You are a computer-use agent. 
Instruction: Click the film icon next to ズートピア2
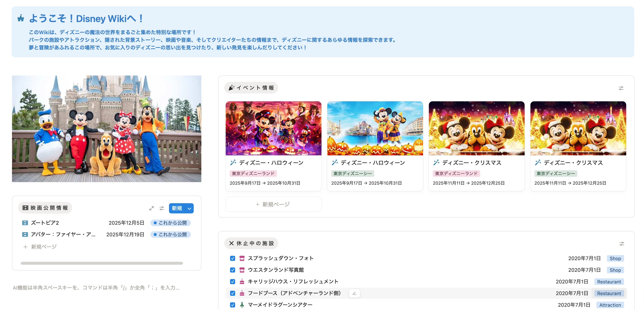[25, 223]
